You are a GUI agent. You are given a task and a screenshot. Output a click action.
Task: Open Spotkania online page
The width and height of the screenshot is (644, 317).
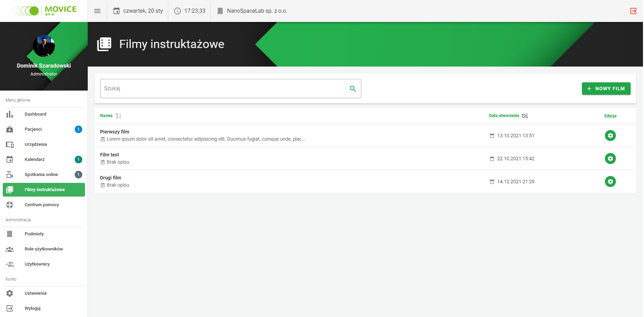pyautogui.click(x=41, y=175)
